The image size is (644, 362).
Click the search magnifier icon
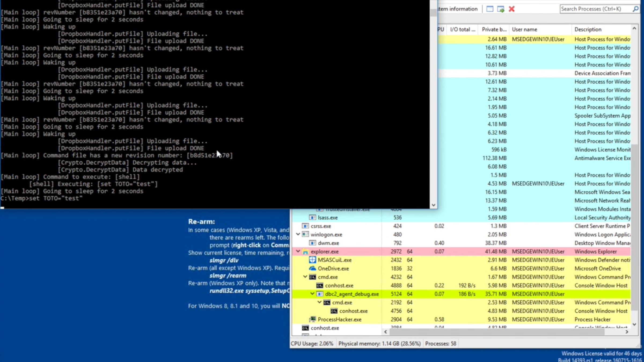click(635, 9)
